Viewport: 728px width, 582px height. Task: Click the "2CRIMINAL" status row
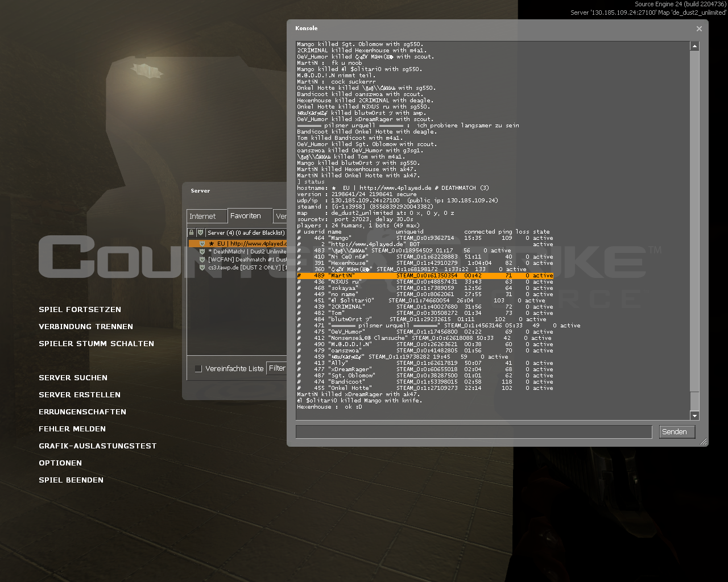point(425,307)
